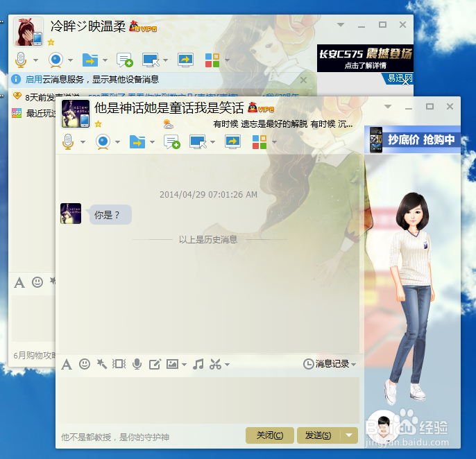Image resolution: width=476 pixels, height=459 pixels.
Task: Start video call in front chat window
Action: [103, 141]
